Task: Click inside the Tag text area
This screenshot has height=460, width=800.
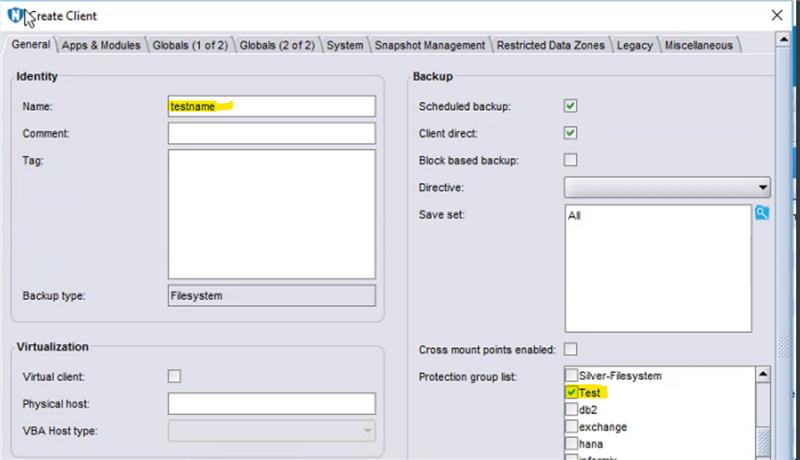Action: 271,214
